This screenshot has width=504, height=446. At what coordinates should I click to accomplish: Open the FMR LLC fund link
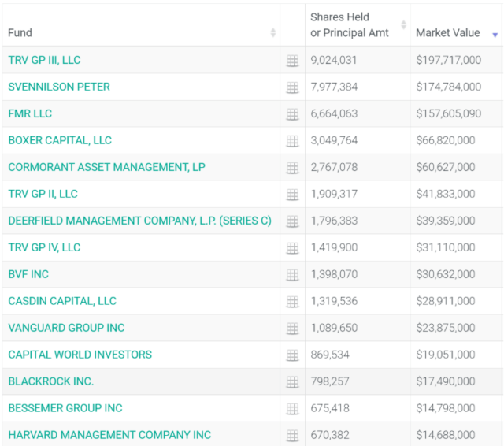(x=30, y=113)
